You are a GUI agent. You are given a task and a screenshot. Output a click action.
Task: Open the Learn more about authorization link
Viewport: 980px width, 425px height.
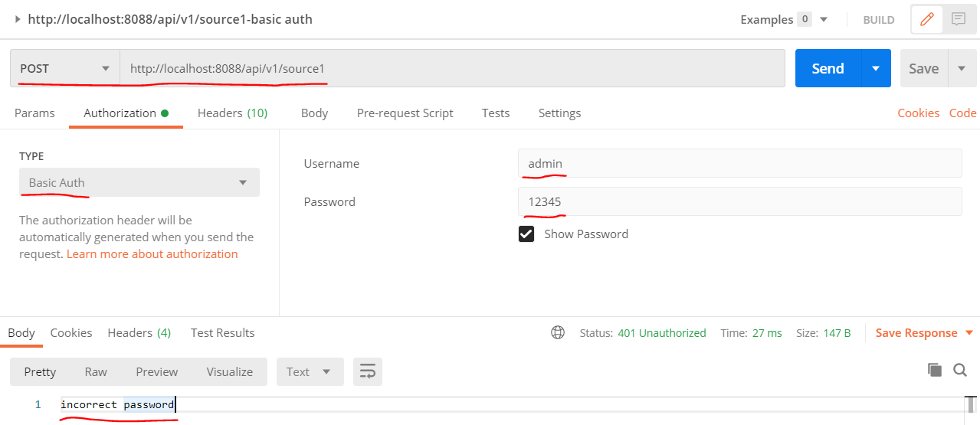pos(152,254)
